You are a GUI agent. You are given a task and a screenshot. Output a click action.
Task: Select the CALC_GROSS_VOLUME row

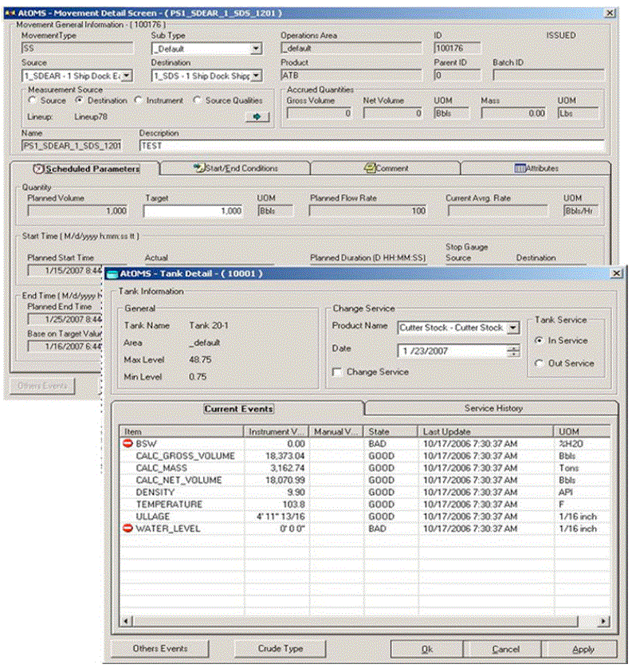point(365,455)
